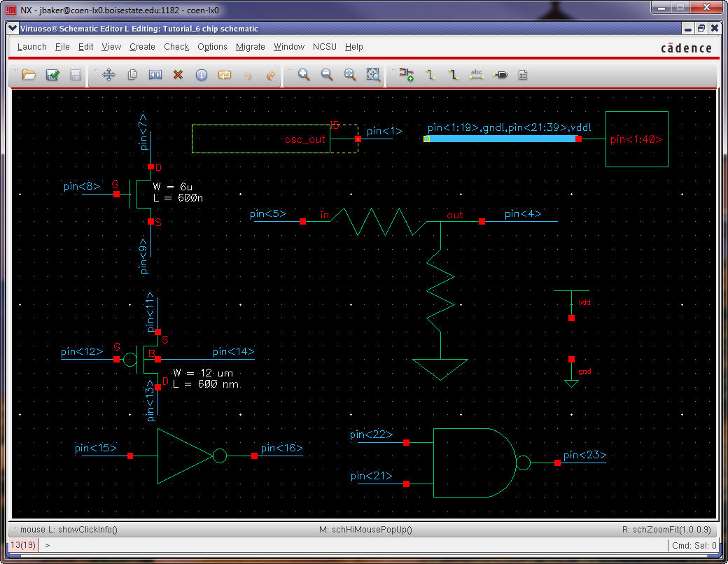
Task: Open the Create menu
Action: coord(142,47)
